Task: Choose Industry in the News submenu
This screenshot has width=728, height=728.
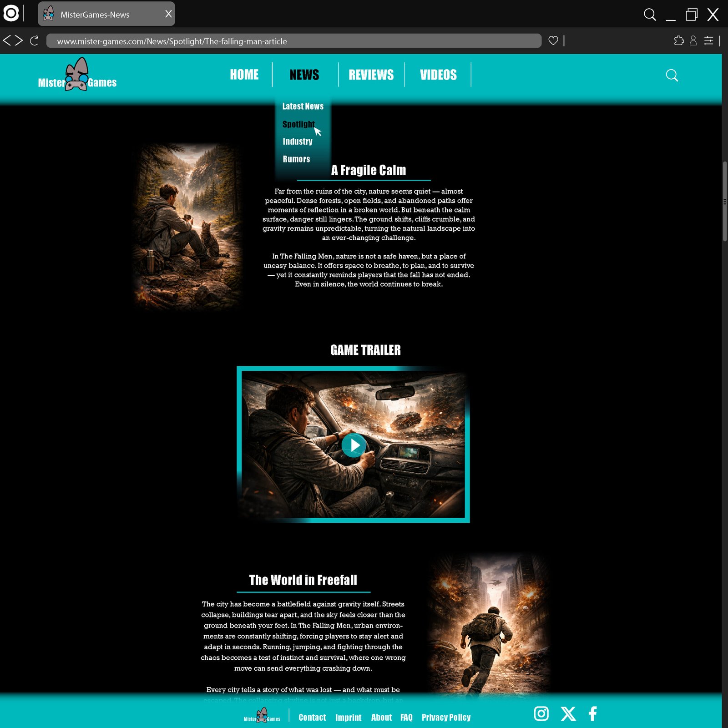Action: [298, 142]
